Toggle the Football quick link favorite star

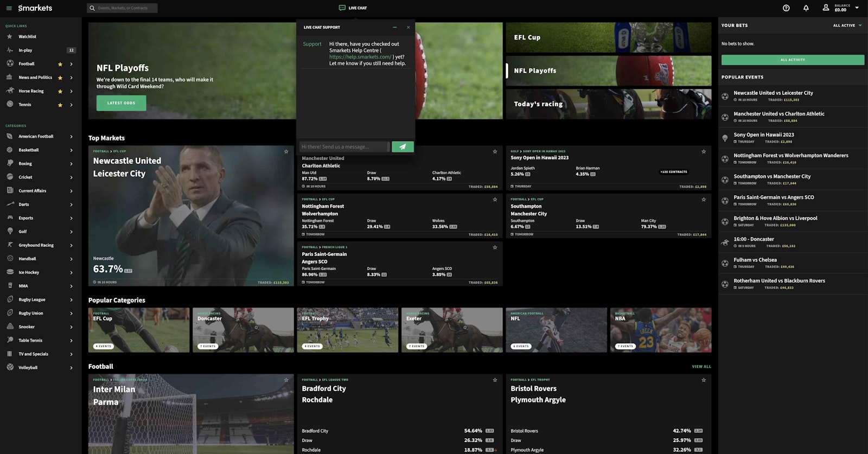(60, 64)
